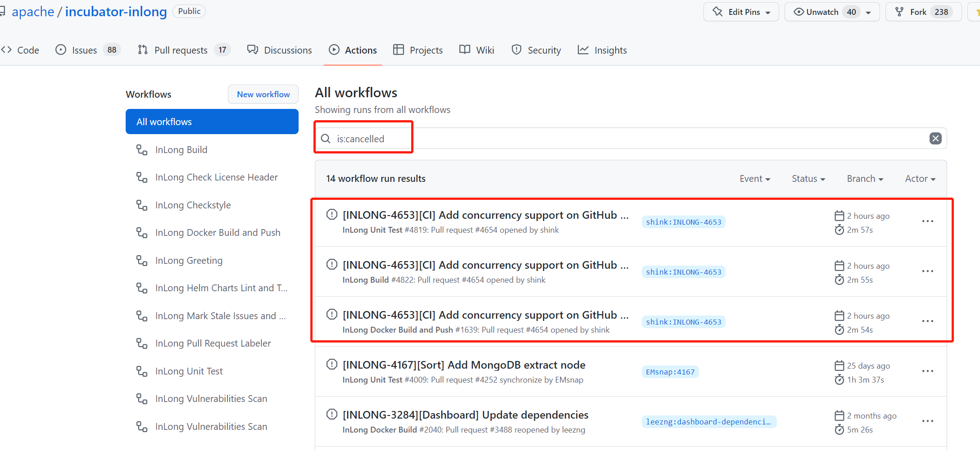Select the Actions tab

click(x=353, y=50)
